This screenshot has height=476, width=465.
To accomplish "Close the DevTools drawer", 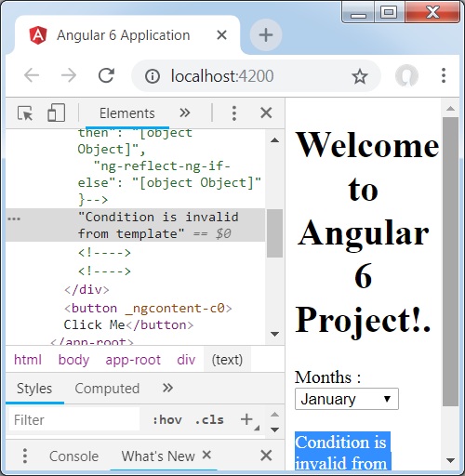I will click(266, 456).
